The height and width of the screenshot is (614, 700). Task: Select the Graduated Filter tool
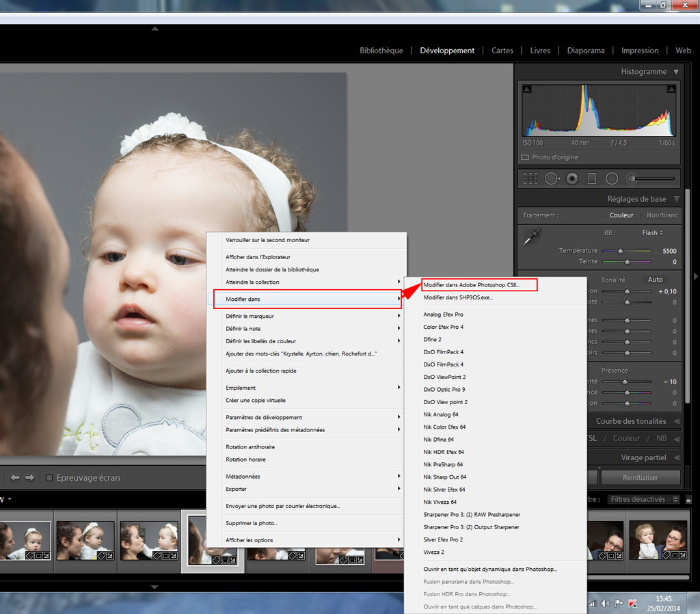coord(592,178)
